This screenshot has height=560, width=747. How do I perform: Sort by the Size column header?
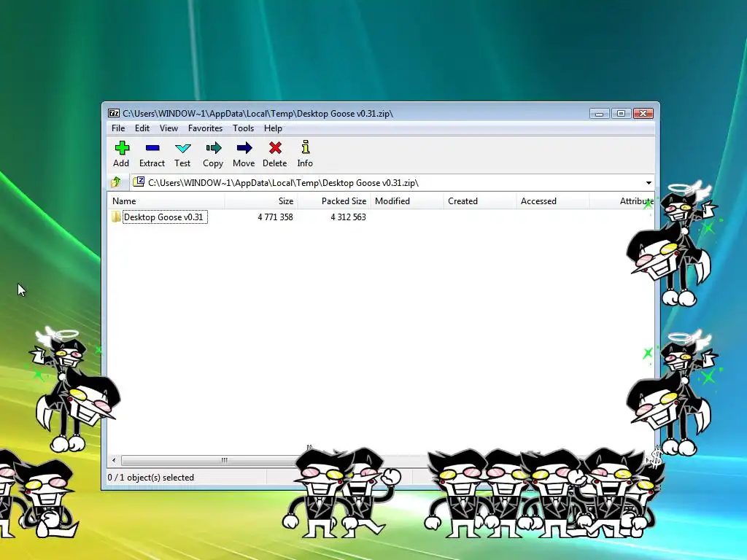click(261, 201)
